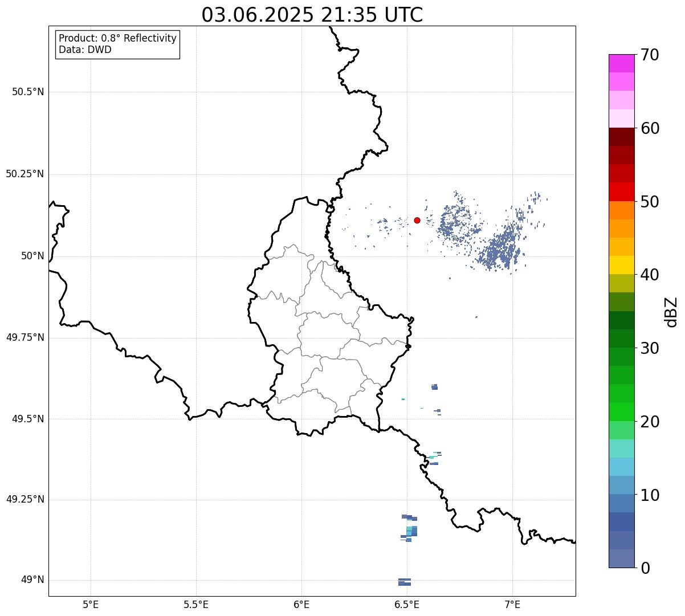
Task: Click the 6°E longitude label
Action: pos(301,604)
